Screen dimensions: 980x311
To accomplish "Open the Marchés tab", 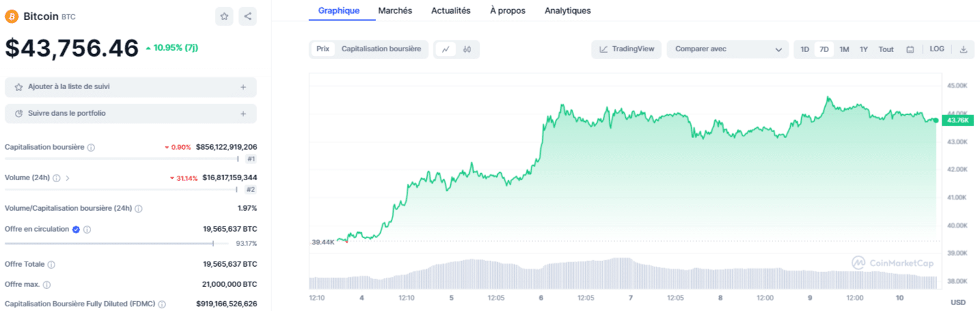I will click(x=395, y=10).
